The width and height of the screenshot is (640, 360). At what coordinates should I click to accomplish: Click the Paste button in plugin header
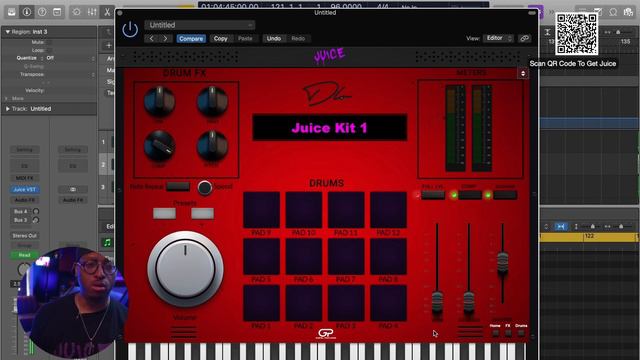pos(245,38)
